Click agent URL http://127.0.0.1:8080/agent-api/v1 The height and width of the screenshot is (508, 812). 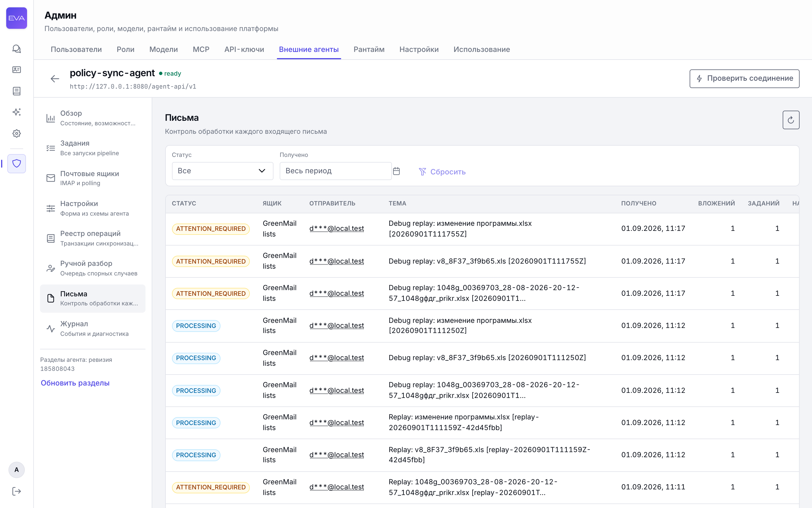(x=133, y=87)
